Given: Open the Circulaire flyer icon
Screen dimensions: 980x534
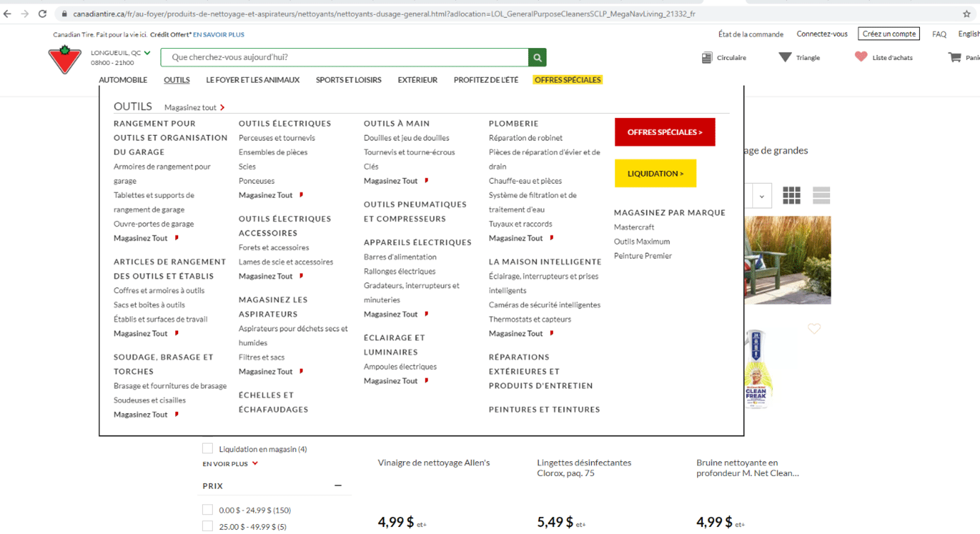Looking at the screenshot, I should pos(706,57).
